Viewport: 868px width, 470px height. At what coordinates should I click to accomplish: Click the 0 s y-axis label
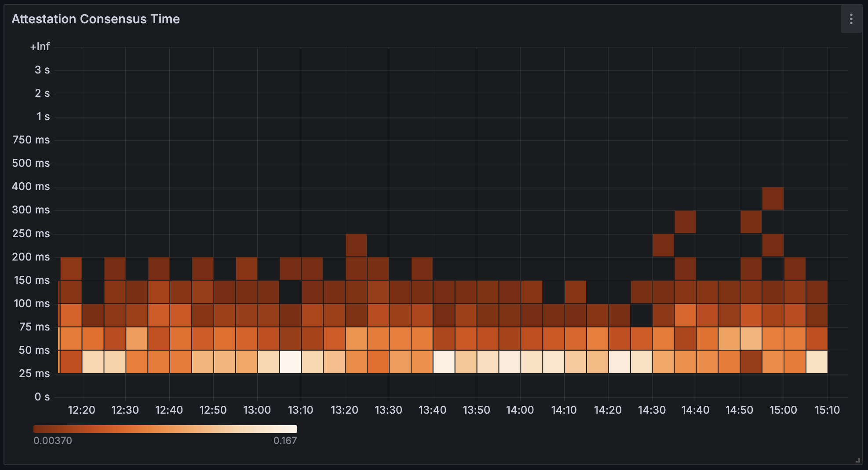(x=42, y=397)
